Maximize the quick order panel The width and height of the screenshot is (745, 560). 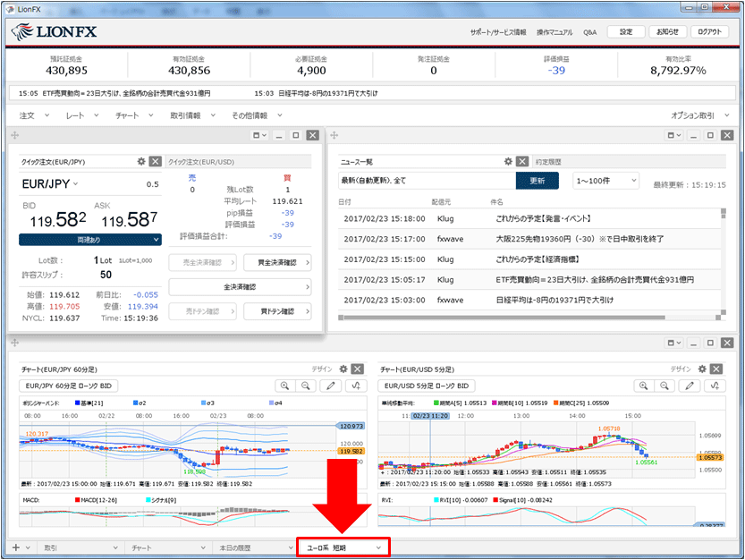pos(295,135)
